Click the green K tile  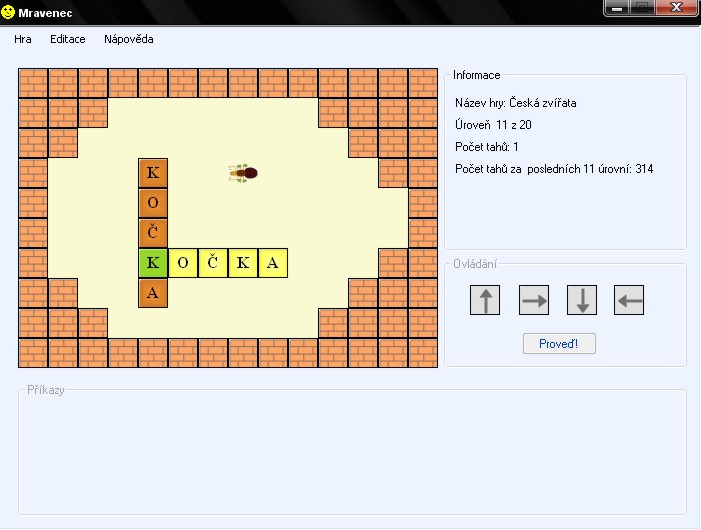(x=153, y=263)
